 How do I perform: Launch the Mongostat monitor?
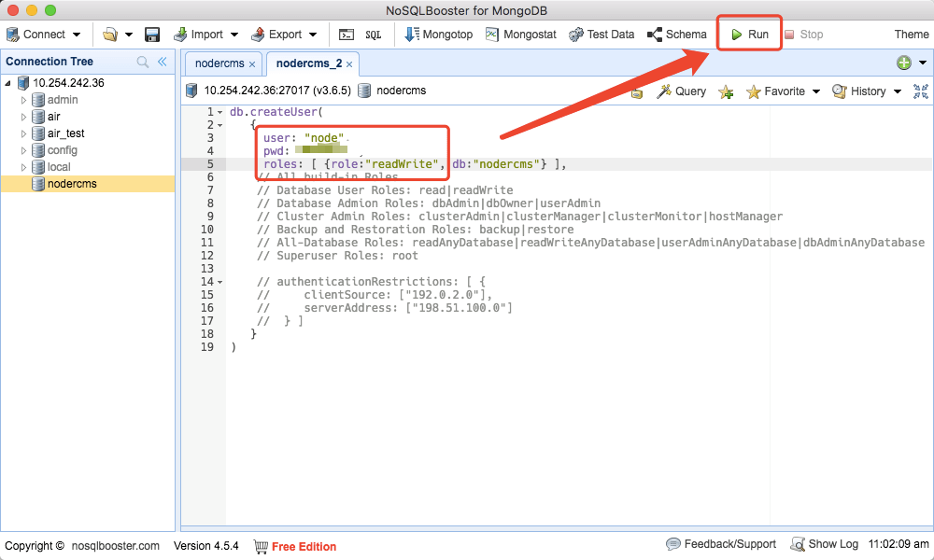pos(520,35)
